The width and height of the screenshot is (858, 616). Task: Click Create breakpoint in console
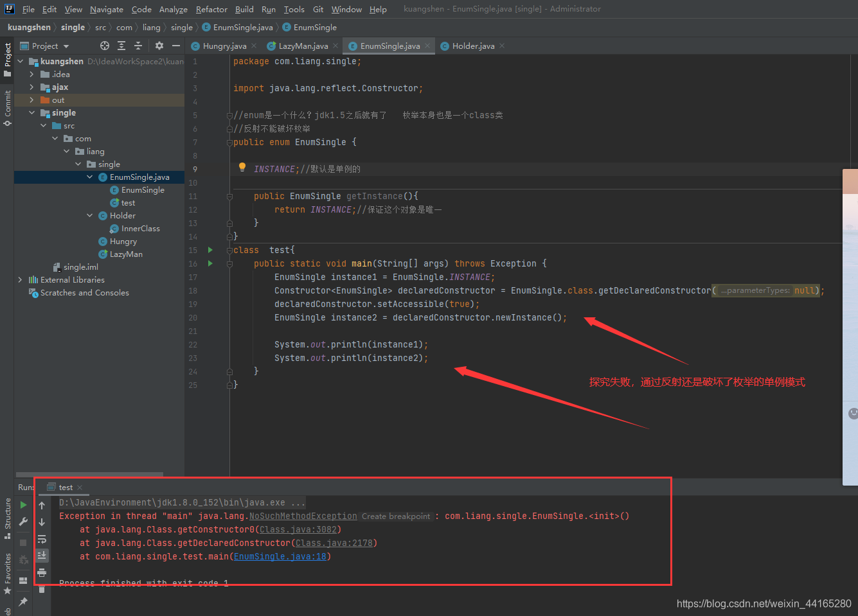396,516
